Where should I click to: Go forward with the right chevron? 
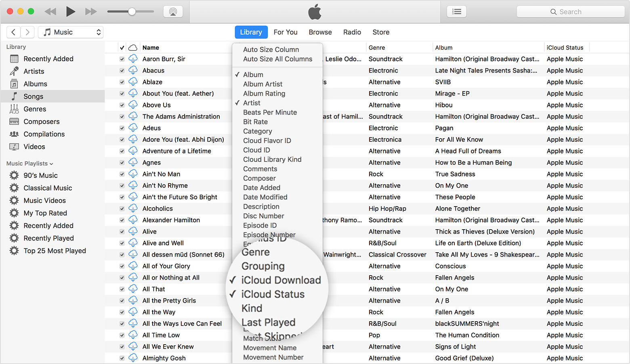click(x=27, y=32)
